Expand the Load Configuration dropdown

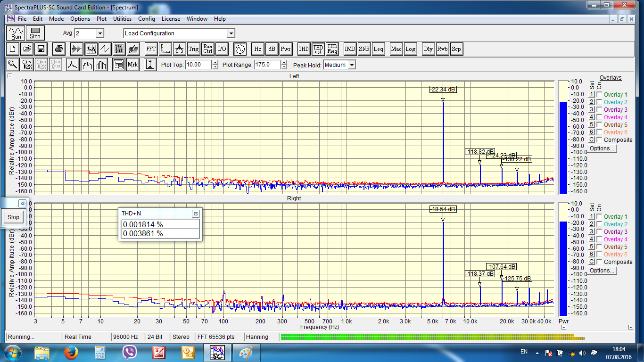click(231, 33)
